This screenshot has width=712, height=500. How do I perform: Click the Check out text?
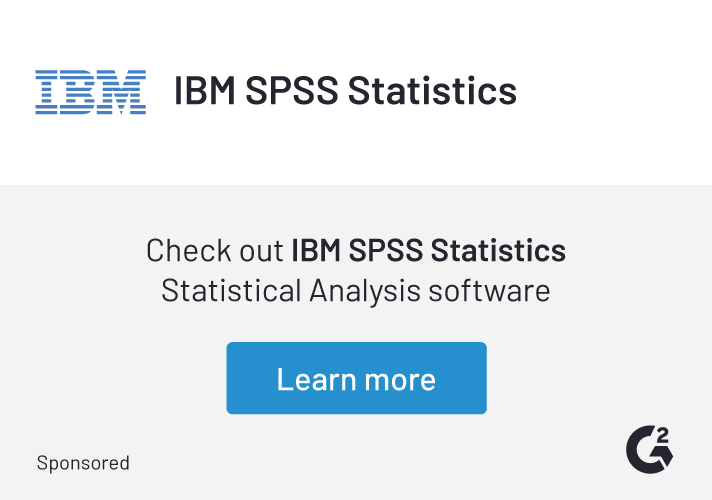click(215, 250)
